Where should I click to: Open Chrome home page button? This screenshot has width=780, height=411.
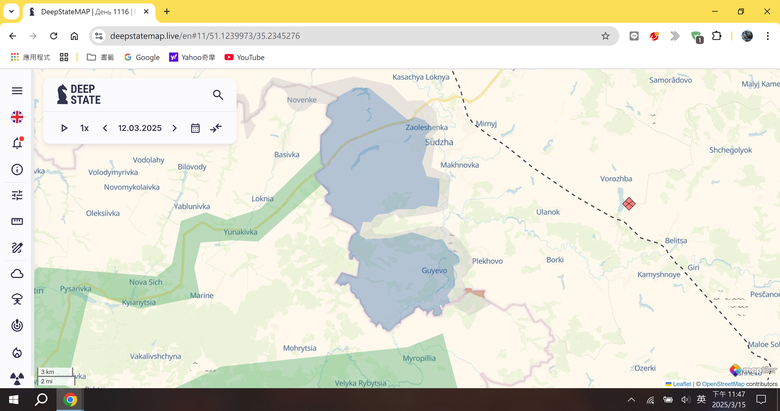click(x=74, y=36)
